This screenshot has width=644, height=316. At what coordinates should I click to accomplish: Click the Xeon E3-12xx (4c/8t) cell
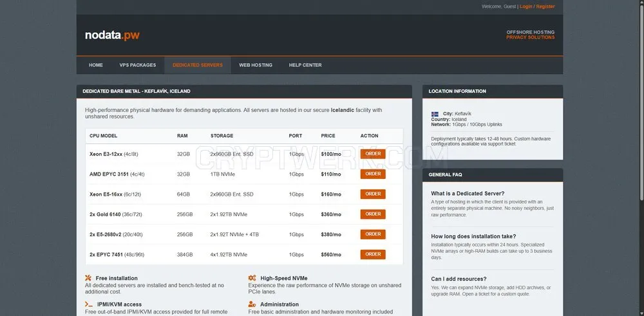pyautogui.click(x=114, y=154)
